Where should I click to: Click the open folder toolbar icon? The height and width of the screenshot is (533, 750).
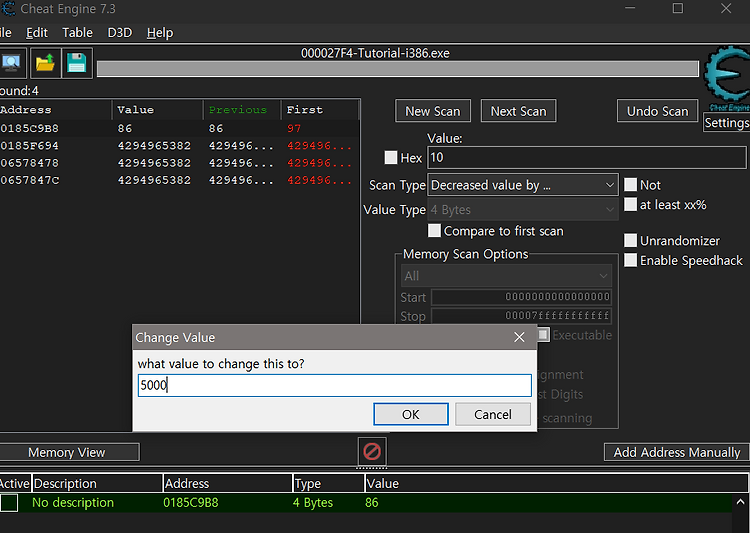click(x=45, y=63)
